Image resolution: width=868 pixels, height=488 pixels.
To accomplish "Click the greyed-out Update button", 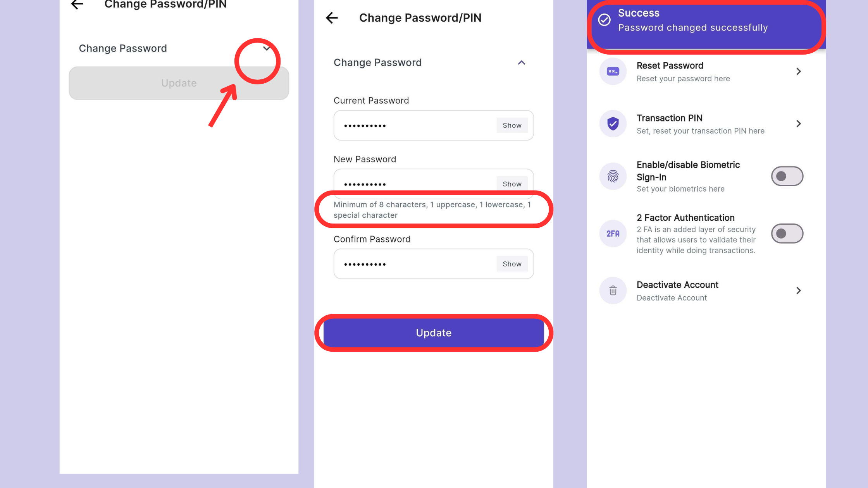I will pos(179,83).
